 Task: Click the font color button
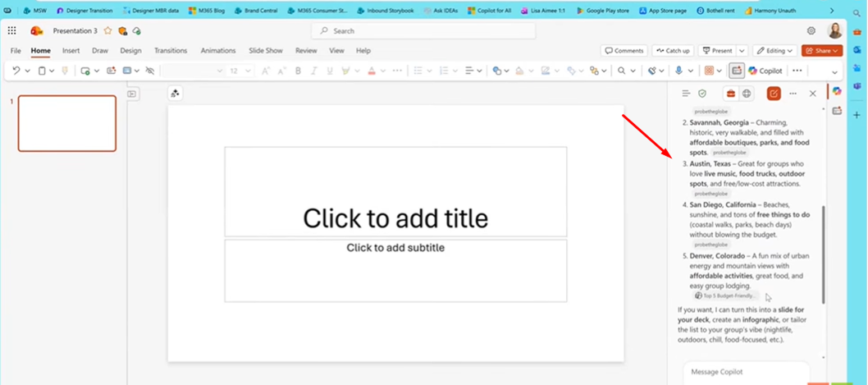point(372,71)
